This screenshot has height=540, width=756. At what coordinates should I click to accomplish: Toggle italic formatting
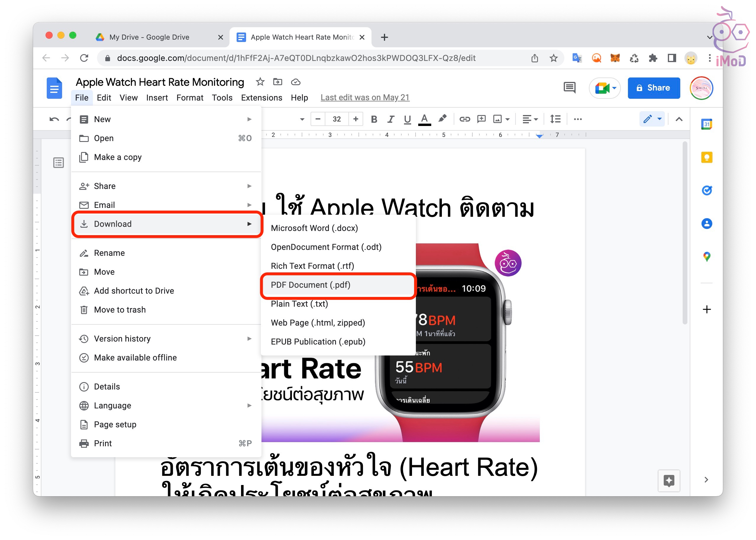pos(390,119)
